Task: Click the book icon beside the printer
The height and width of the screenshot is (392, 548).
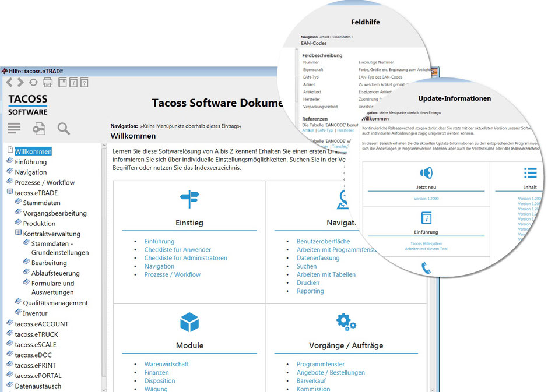Action: point(62,83)
